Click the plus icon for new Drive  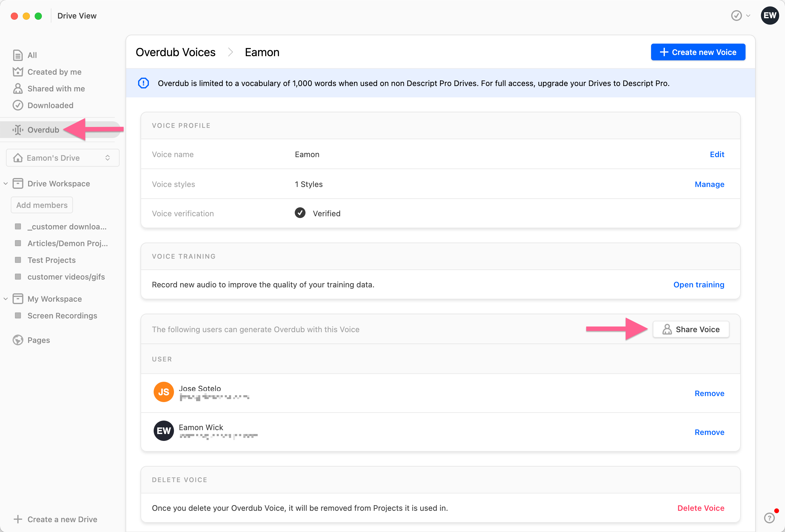[x=18, y=519]
